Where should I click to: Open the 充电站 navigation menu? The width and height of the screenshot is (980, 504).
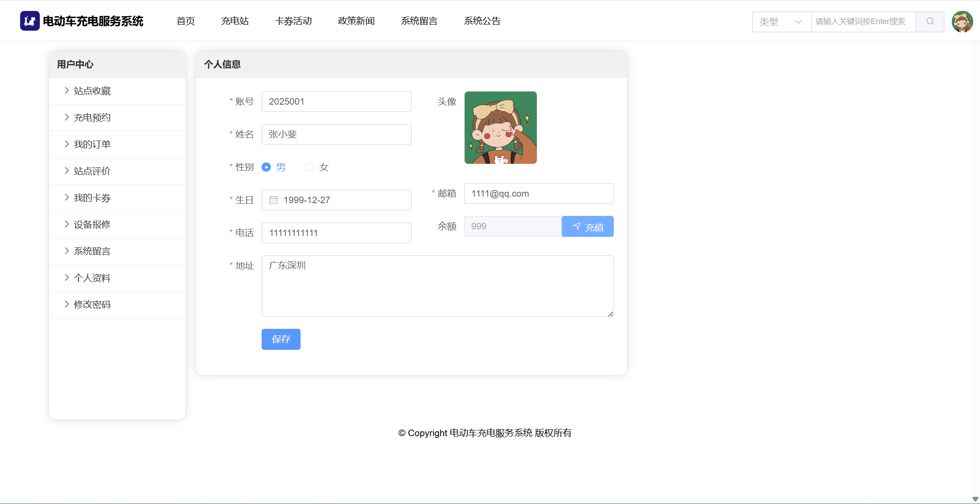pos(234,21)
